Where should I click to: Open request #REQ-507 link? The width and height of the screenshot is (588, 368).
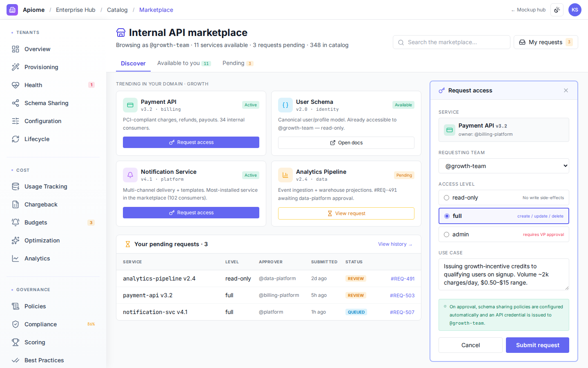pos(402,312)
